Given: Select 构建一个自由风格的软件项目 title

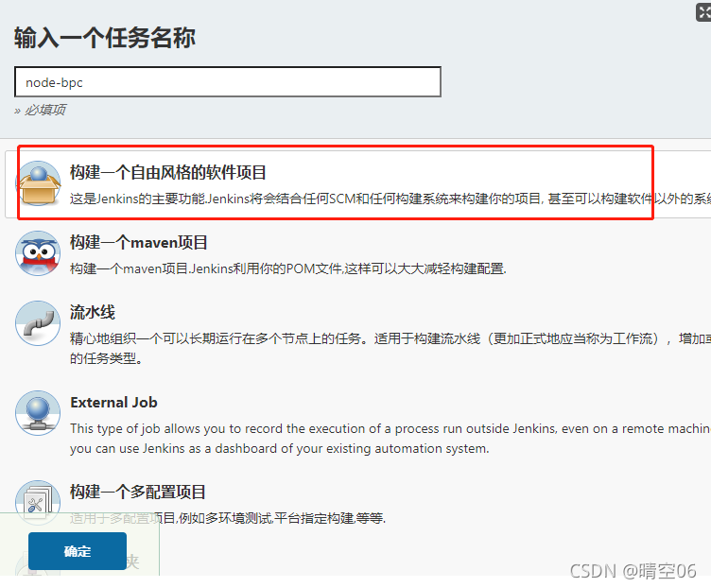Looking at the screenshot, I should tap(167, 172).
